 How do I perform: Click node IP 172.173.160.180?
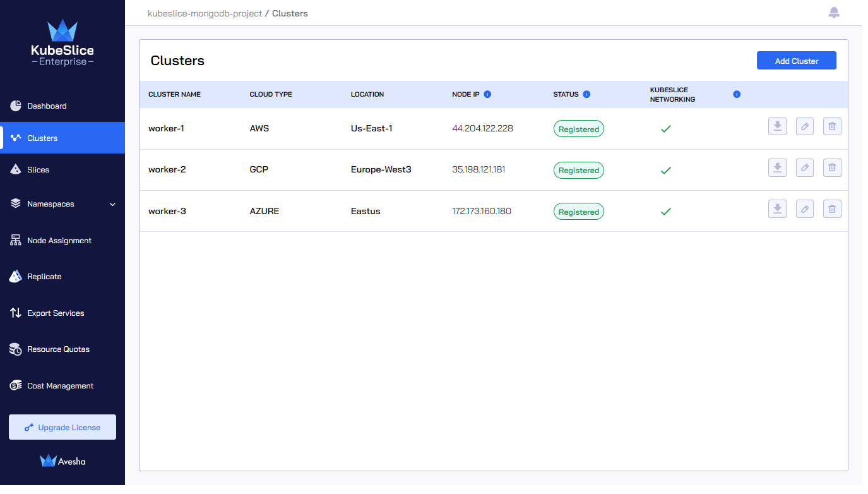click(x=482, y=211)
